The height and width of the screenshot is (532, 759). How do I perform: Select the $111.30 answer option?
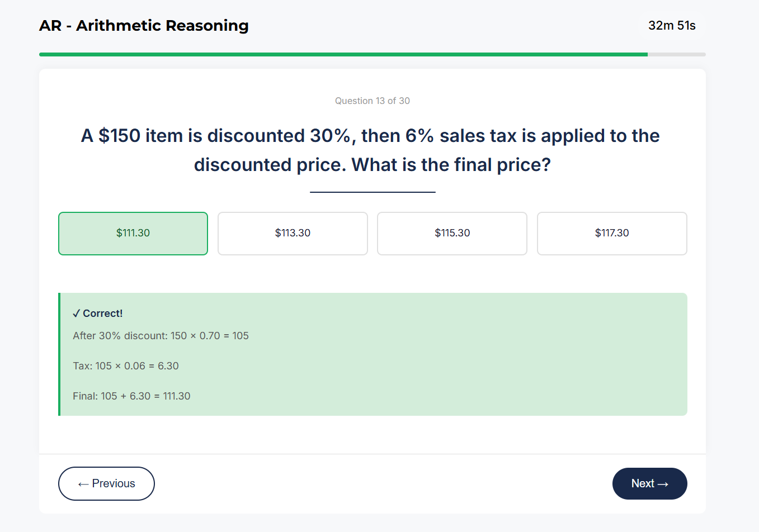133,233
